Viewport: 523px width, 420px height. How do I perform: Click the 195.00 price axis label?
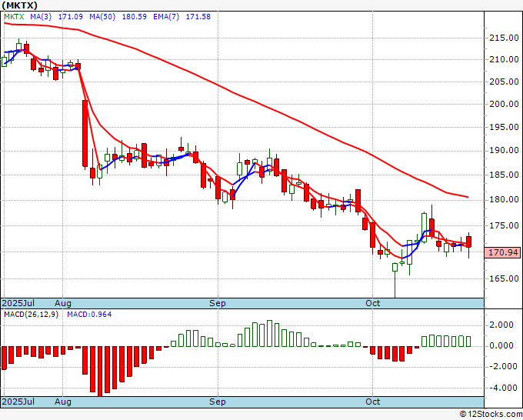pyautogui.click(x=504, y=127)
